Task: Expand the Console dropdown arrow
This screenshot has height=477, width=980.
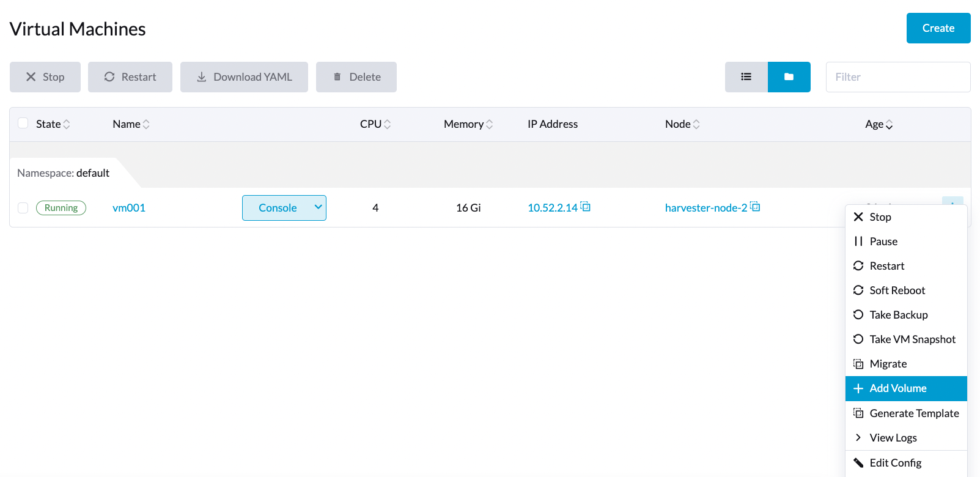Action: click(318, 207)
